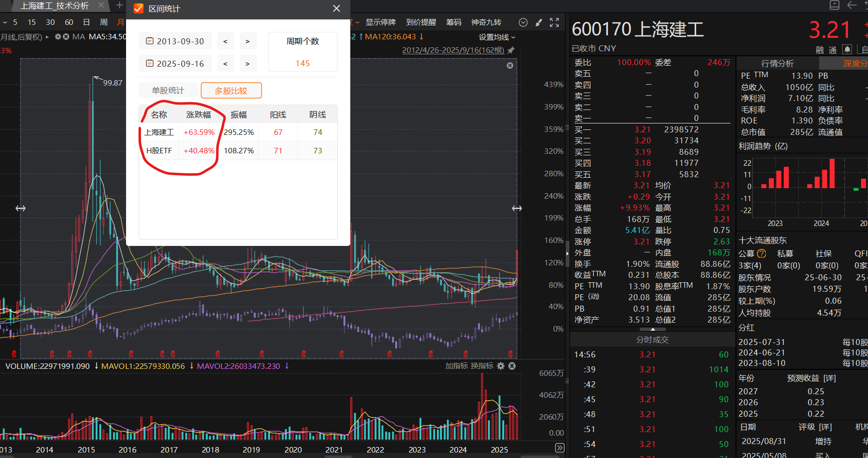Expand the quote panel at 分时成交
The height and width of the screenshot is (458, 868).
tap(653, 329)
